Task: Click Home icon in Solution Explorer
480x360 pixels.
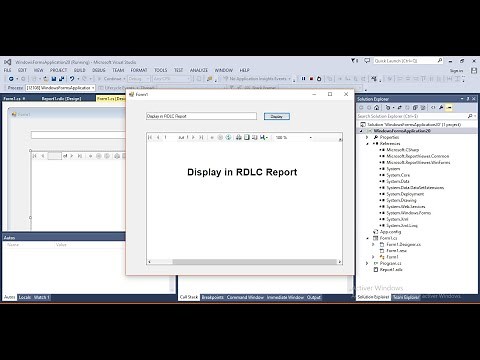Action: click(377, 108)
